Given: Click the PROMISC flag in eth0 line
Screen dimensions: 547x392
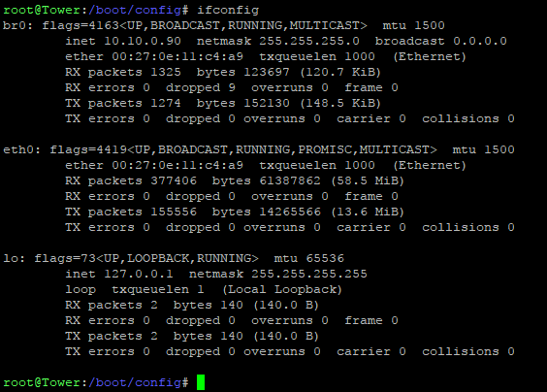Looking at the screenshot, I should 325,149.
